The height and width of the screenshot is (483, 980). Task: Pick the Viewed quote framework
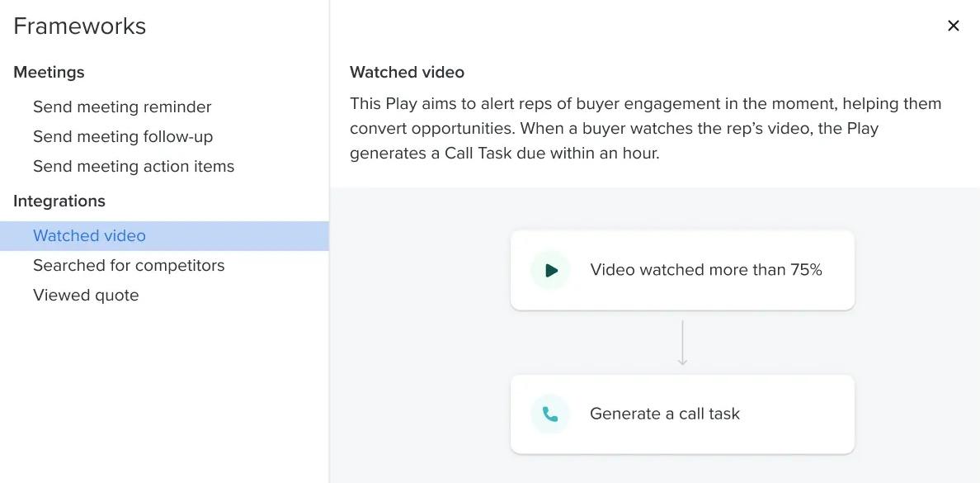(x=86, y=296)
